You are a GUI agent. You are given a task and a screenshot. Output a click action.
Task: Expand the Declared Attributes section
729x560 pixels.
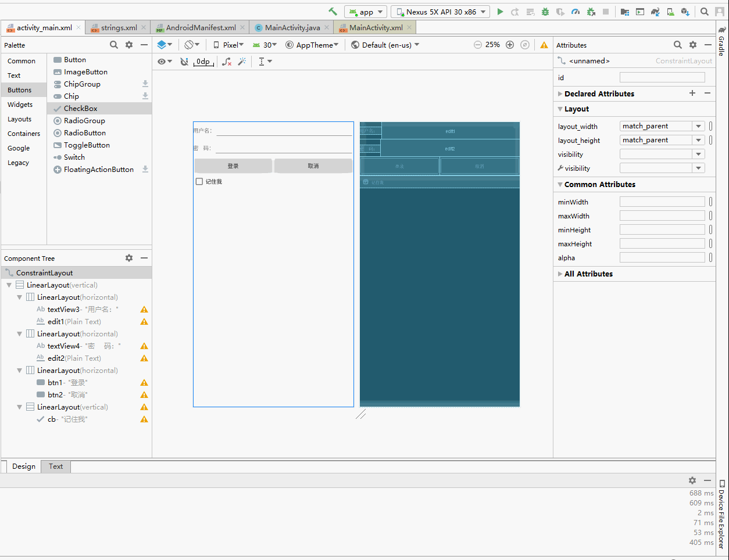[x=560, y=94]
